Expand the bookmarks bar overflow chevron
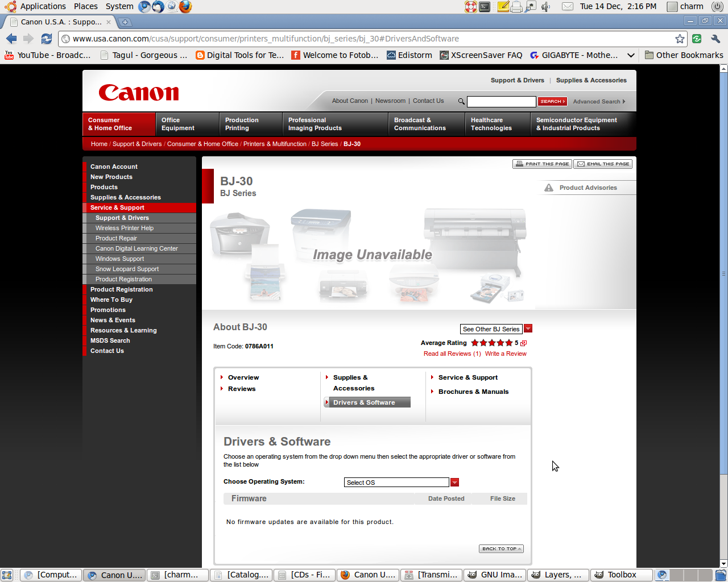The height and width of the screenshot is (582, 728). pyautogui.click(x=631, y=55)
